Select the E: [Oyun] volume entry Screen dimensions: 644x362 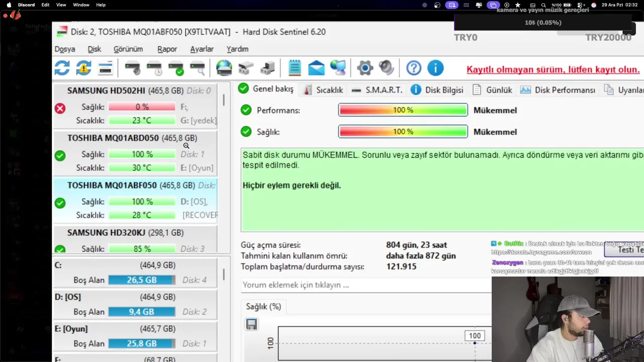pyautogui.click(x=135, y=336)
